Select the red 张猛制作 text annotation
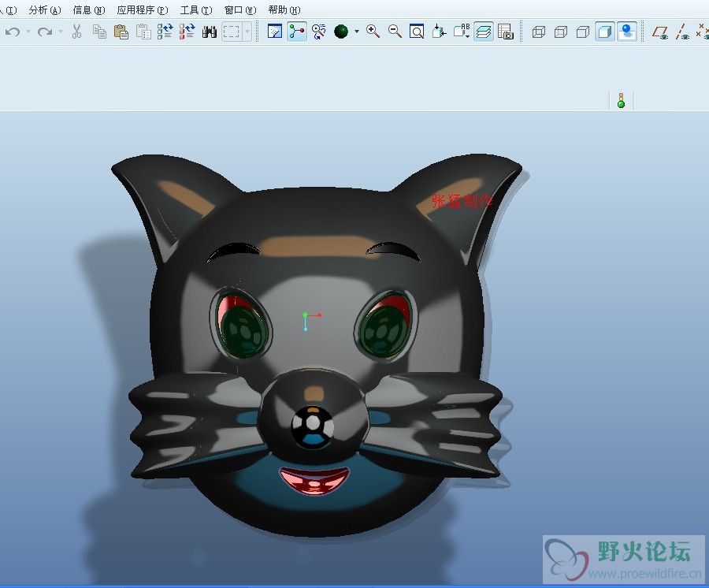 click(462, 201)
